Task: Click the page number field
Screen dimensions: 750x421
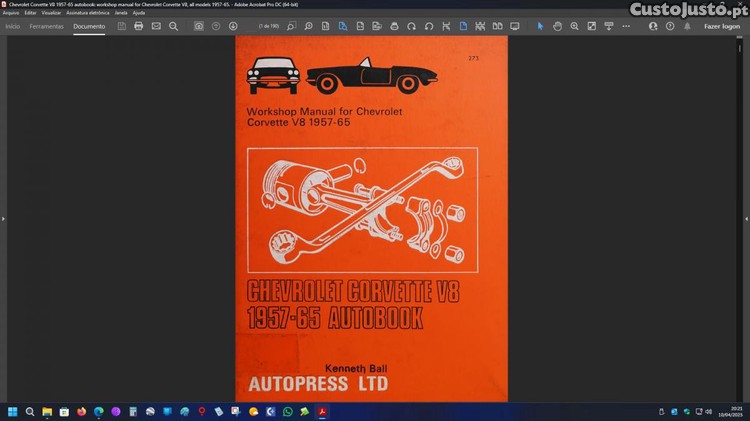Action: [268, 26]
